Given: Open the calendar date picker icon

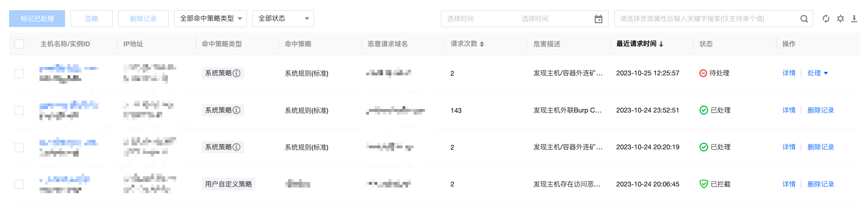Looking at the screenshot, I should pos(598,19).
